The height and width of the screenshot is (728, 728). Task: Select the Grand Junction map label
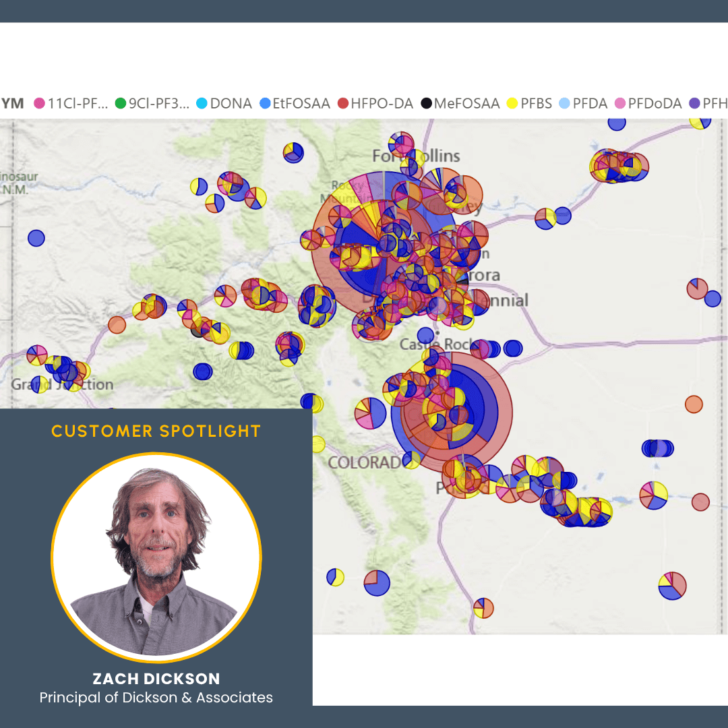[x=62, y=385]
